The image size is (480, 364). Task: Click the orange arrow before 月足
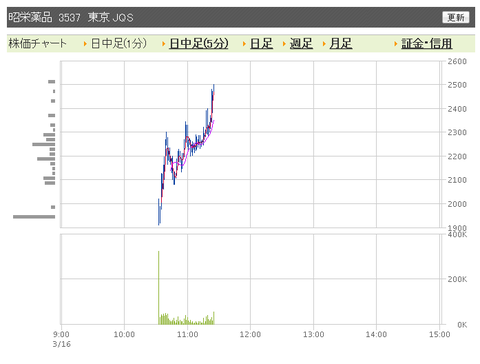point(324,44)
